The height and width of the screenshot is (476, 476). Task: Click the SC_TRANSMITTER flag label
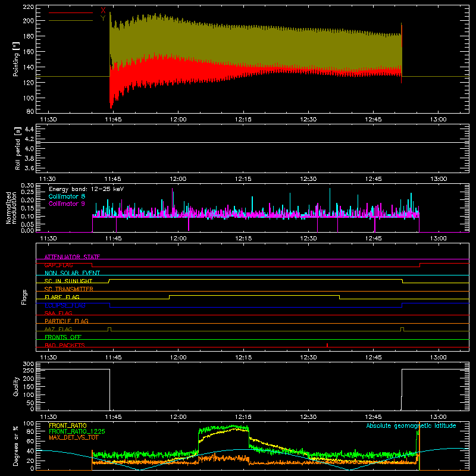pos(69,289)
